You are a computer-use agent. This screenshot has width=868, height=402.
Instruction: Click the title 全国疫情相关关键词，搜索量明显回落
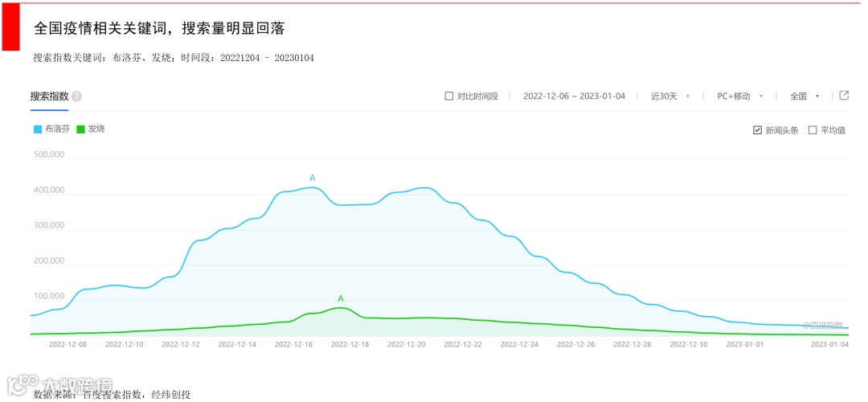(x=159, y=29)
